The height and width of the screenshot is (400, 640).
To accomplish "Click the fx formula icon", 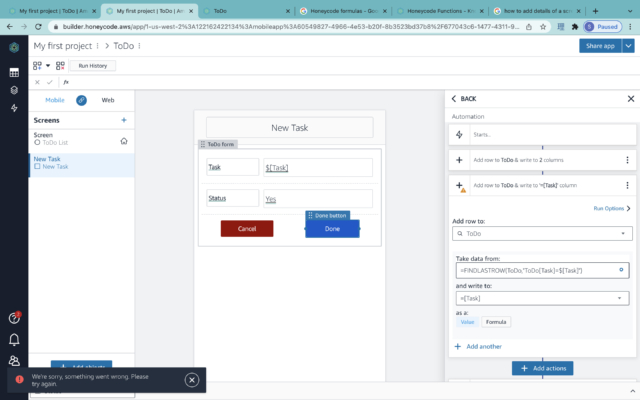I will (66, 82).
